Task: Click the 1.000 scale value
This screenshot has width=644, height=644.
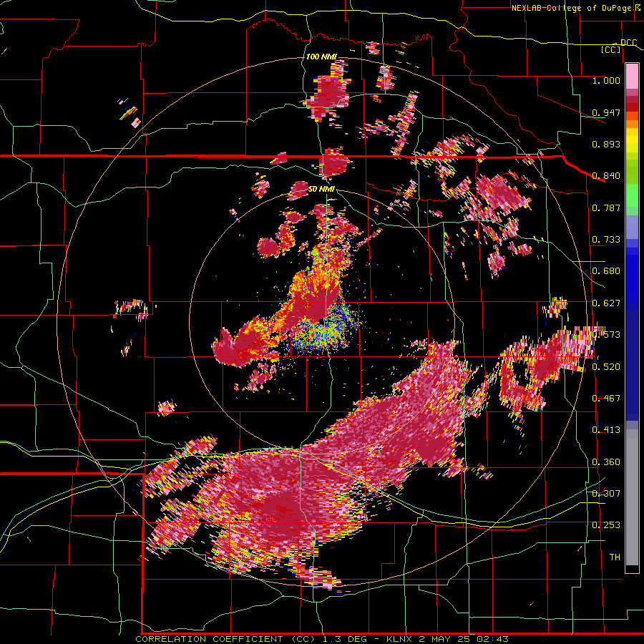Action: point(606,80)
